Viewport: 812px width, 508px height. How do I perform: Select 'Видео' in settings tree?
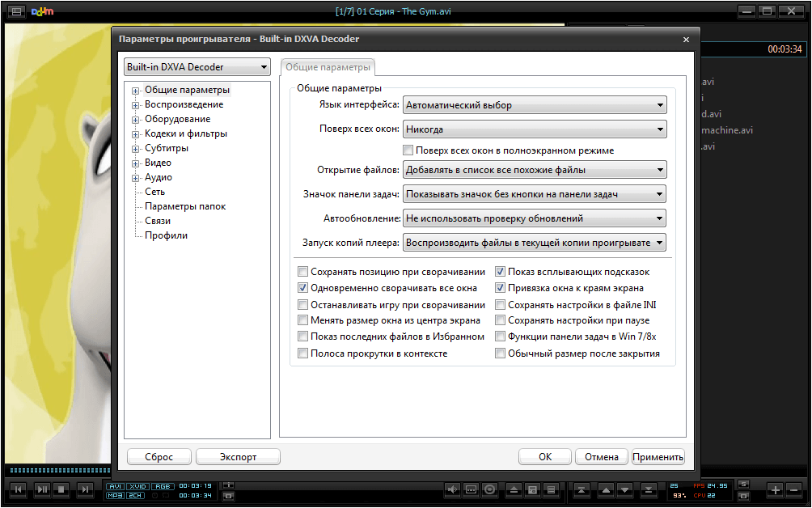158,163
